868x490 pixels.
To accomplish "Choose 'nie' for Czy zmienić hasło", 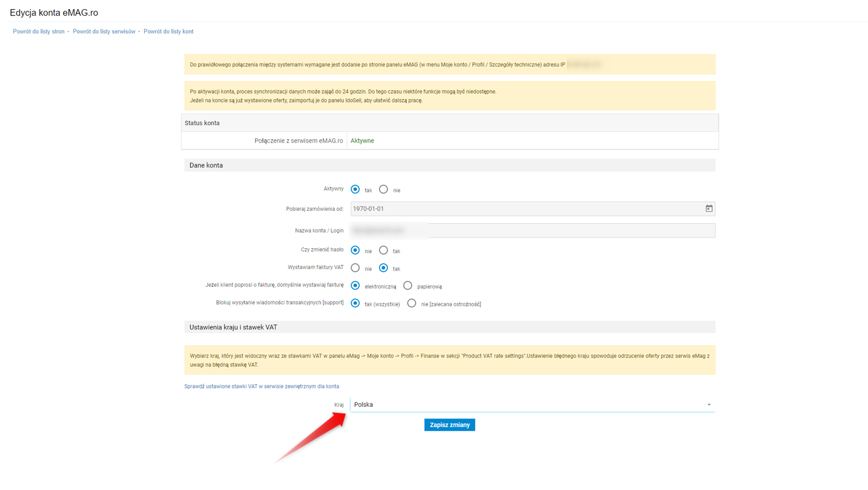I will (x=355, y=250).
